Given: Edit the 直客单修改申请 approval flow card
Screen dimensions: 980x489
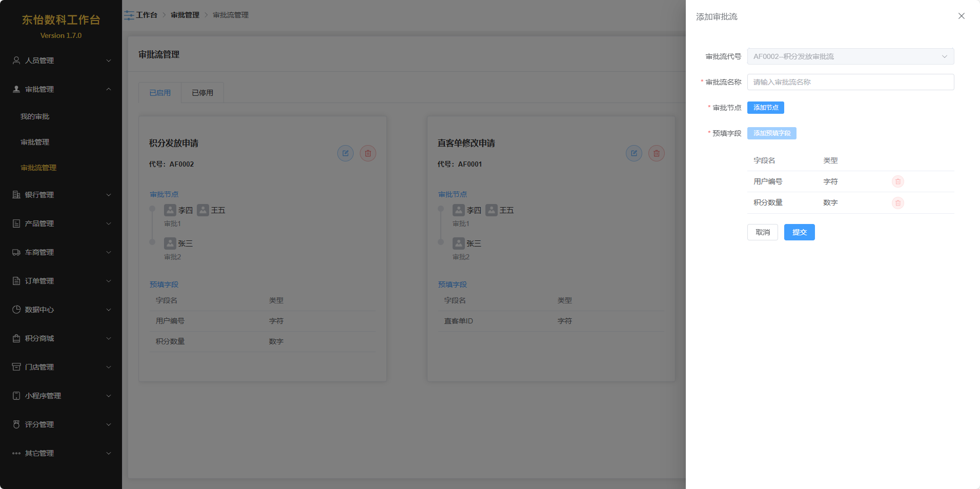Looking at the screenshot, I should 634,153.
